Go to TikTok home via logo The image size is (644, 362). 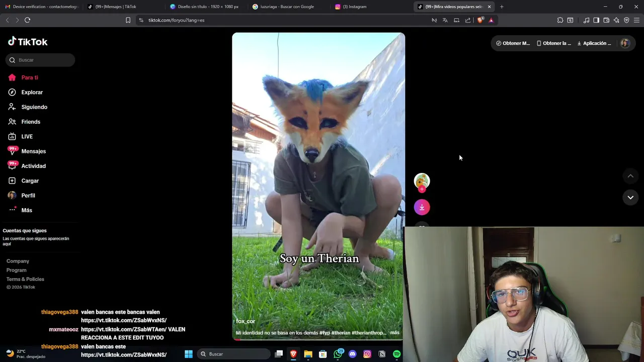(x=28, y=42)
